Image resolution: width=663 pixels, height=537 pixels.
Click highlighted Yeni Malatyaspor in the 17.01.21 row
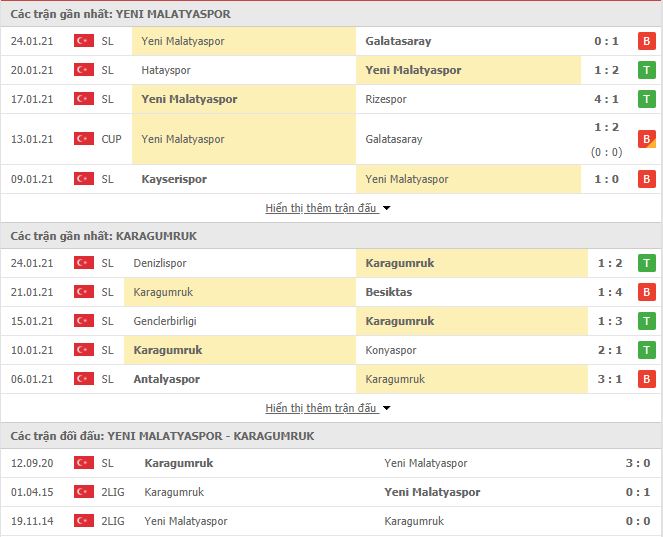[189, 99]
